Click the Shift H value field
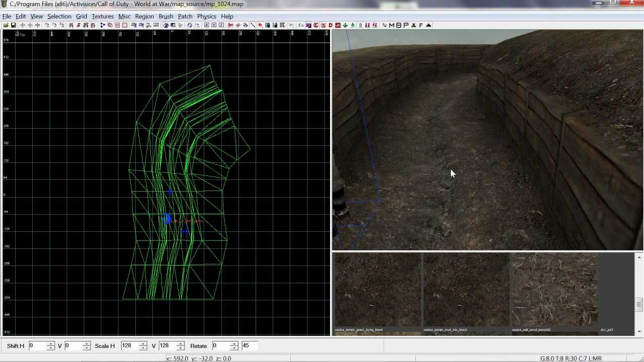The image size is (644, 362). pos(37,346)
